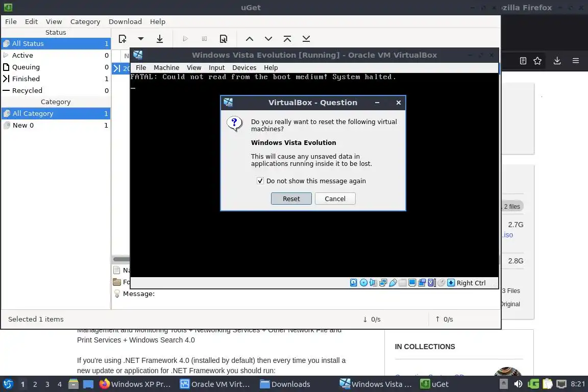This screenshot has height=392, width=588.
Task: Open the VirtualBox VM Input menu
Action: tap(217, 67)
